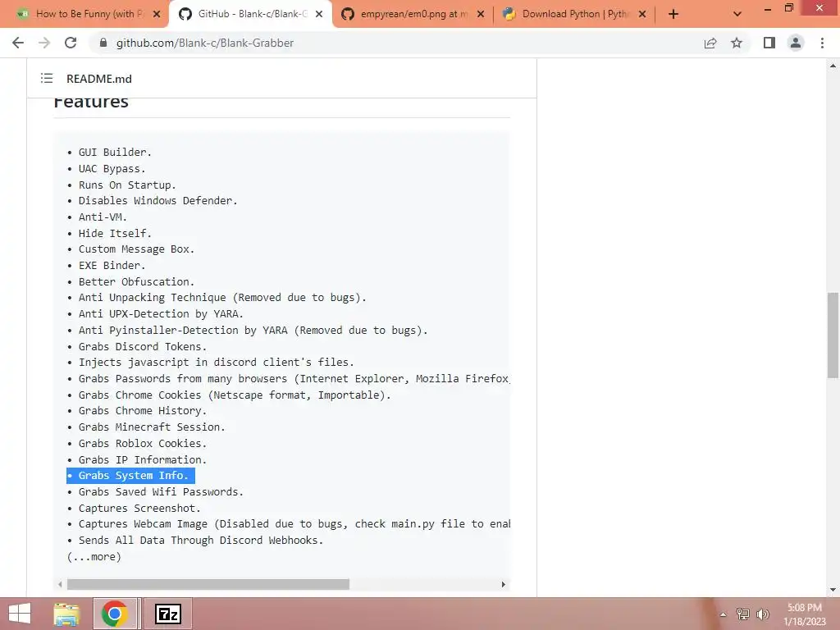Click 'Grabs Minecraft Session.' line
The image size is (840, 630).
click(152, 427)
